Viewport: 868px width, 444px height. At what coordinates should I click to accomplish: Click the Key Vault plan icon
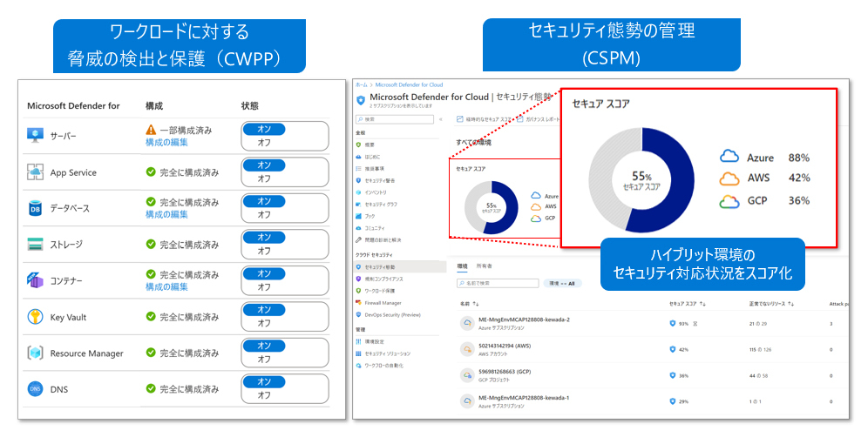coord(35,317)
